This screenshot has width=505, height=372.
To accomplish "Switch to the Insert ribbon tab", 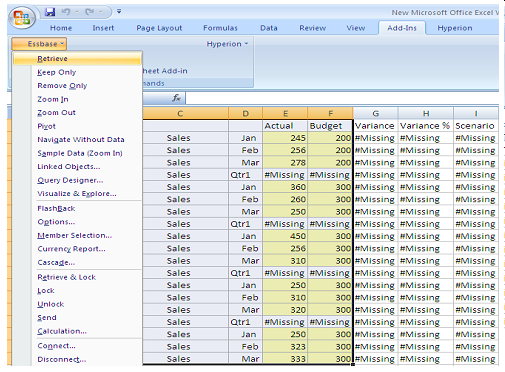I will [x=103, y=28].
